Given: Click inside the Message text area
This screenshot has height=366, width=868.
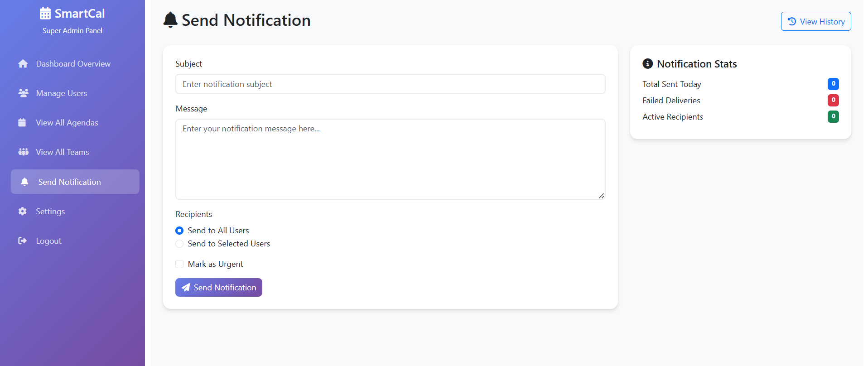Looking at the screenshot, I should coord(390,159).
